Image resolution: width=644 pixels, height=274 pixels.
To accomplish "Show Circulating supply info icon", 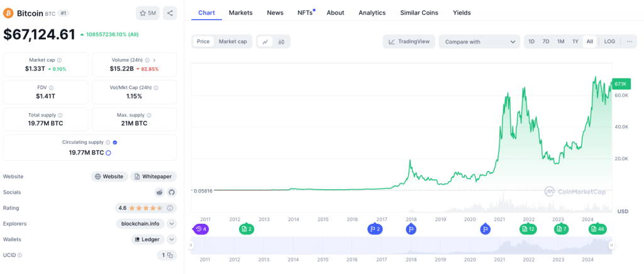I will point(108,142).
